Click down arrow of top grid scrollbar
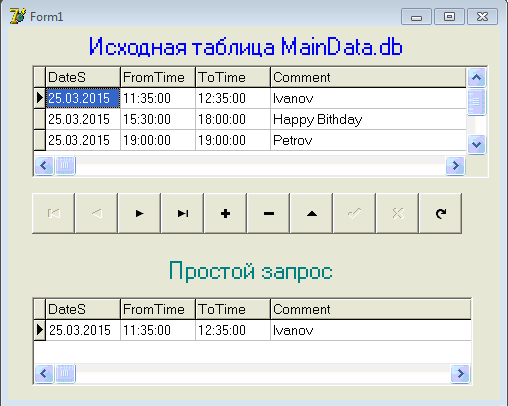This screenshot has height=406, width=508. (476, 145)
